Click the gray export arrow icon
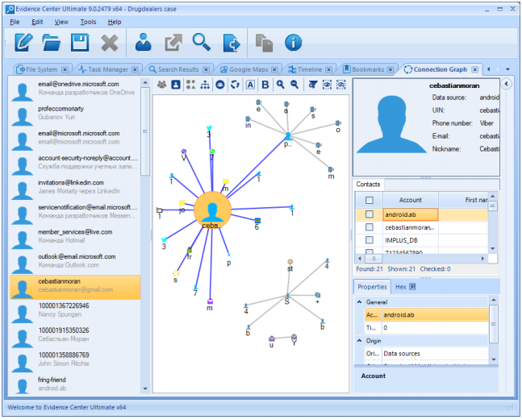The width and height of the screenshot is (522, 420). coord(173,43)
